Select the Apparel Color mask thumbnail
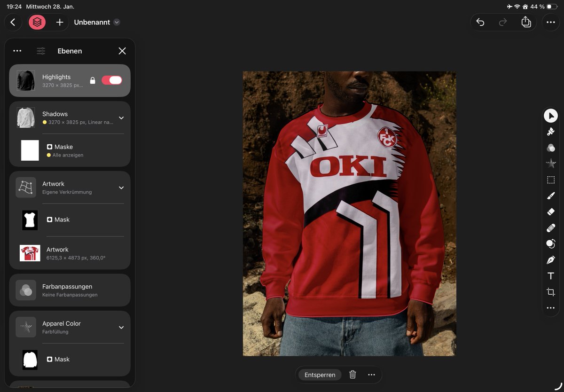Viewport: 564px width, 392px height. pos(30,360)
